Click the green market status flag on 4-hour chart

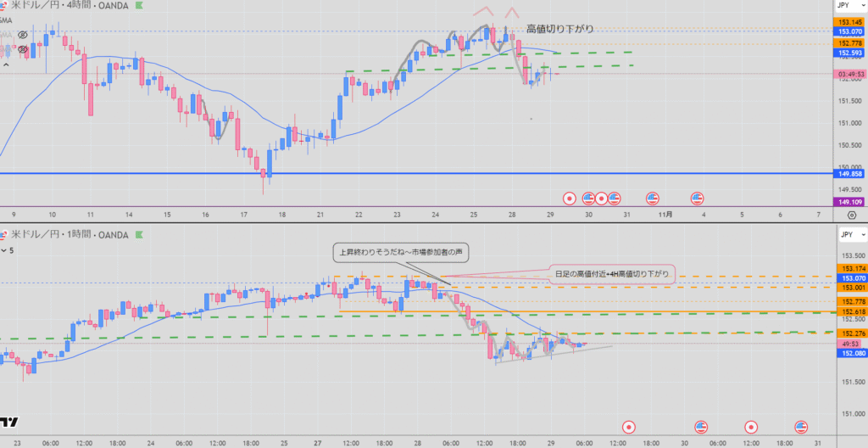(138, 8)
